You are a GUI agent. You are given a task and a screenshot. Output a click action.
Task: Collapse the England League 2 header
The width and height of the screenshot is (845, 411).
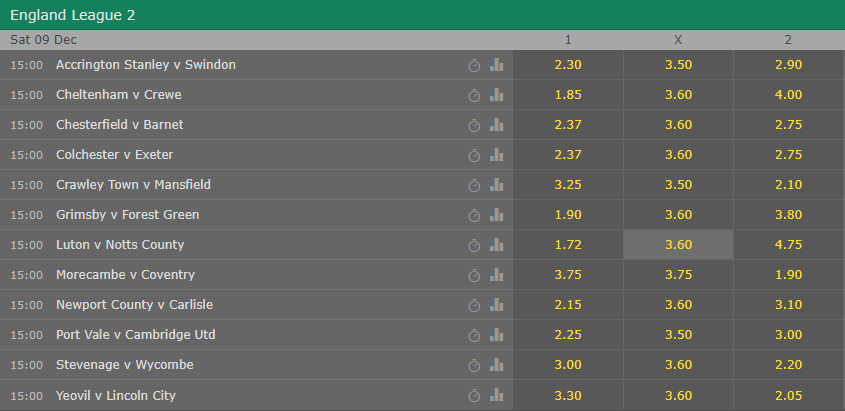(x=422, y=15)
